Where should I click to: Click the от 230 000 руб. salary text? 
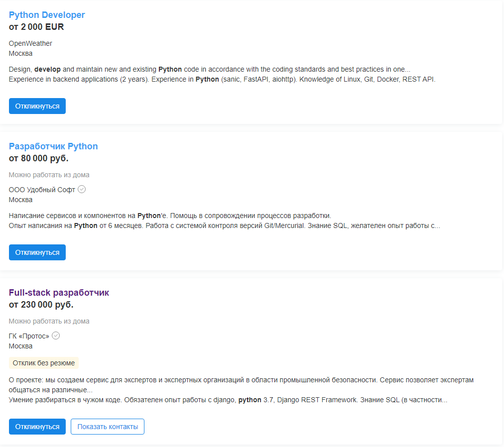pos(41,305)
